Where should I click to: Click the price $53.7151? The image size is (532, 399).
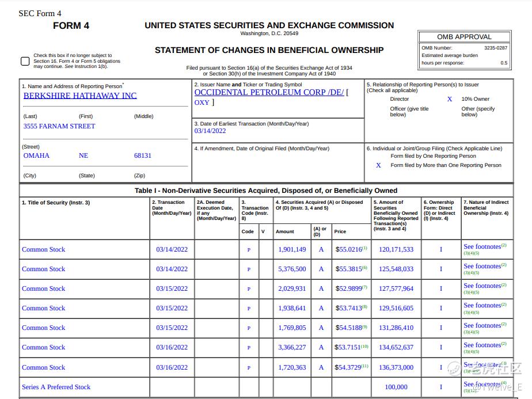tap(348, 347)
